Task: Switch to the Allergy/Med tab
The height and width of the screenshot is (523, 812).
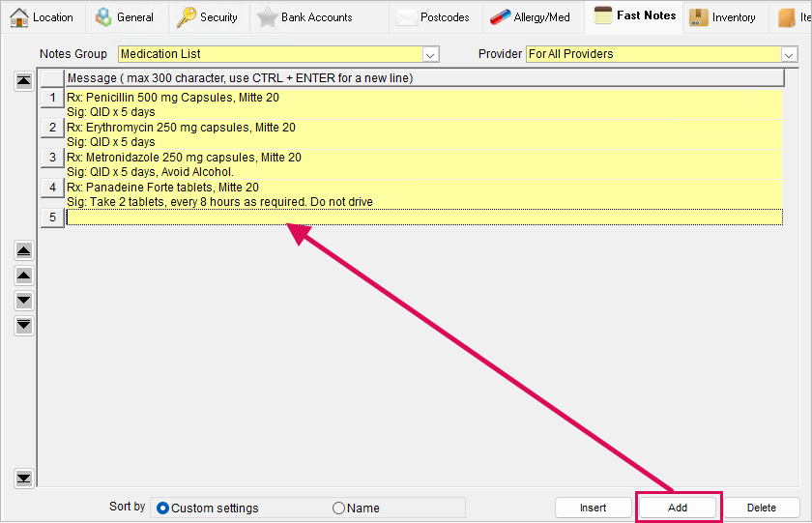Action: (531, 17)
